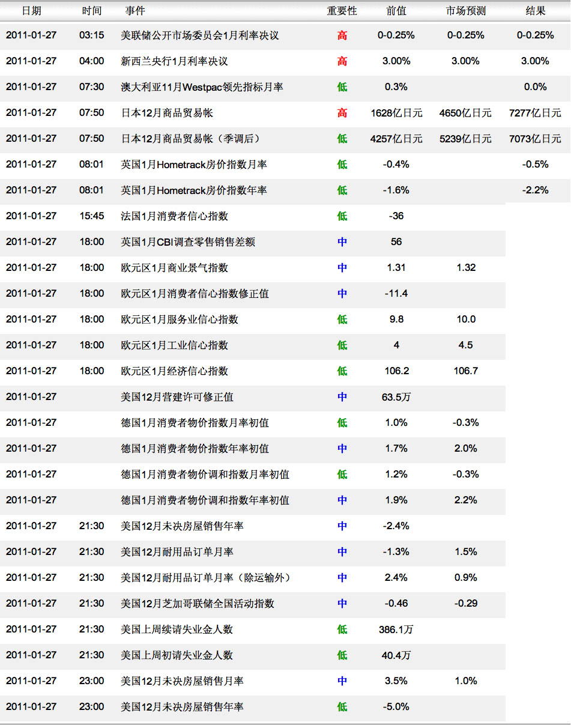571x728 pixels.
Task: Click the 结果 column header
Action: (536, 11)
